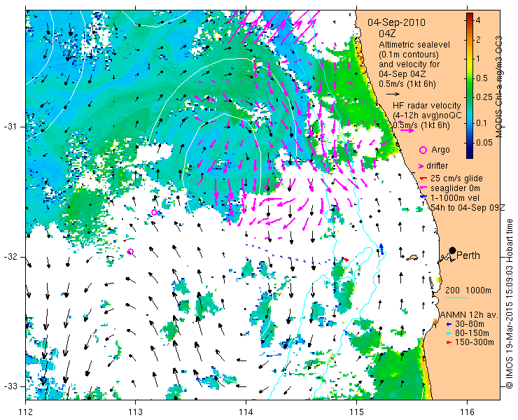Click the Argo float circle near -31.65 latitude
Viewport: 518px width, 420px height.
[x=154, y=213]
